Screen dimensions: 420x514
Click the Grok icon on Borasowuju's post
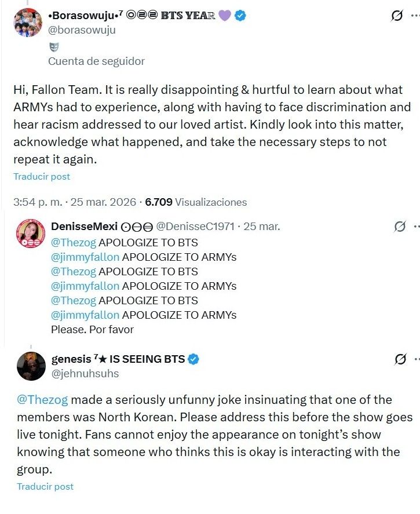pos(397,16)
